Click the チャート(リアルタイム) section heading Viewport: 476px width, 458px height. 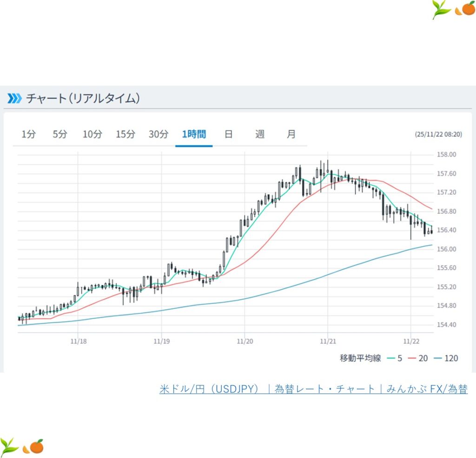(x=83, y=98)
